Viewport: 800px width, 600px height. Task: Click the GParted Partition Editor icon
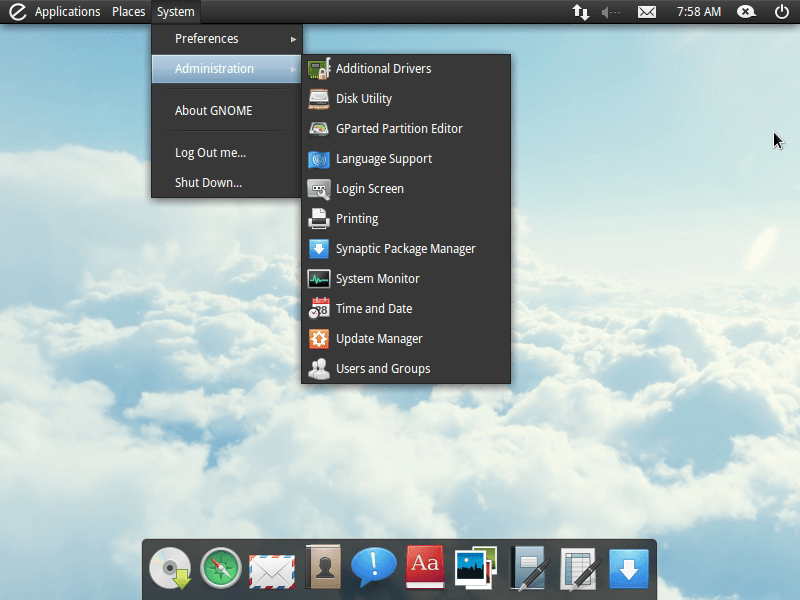click(x=319, y=129)
